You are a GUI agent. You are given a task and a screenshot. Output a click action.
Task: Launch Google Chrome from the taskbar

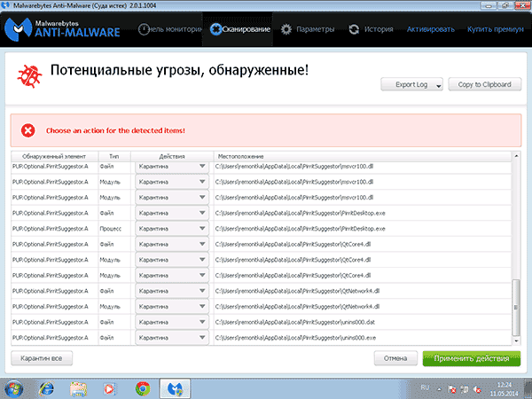143,389
